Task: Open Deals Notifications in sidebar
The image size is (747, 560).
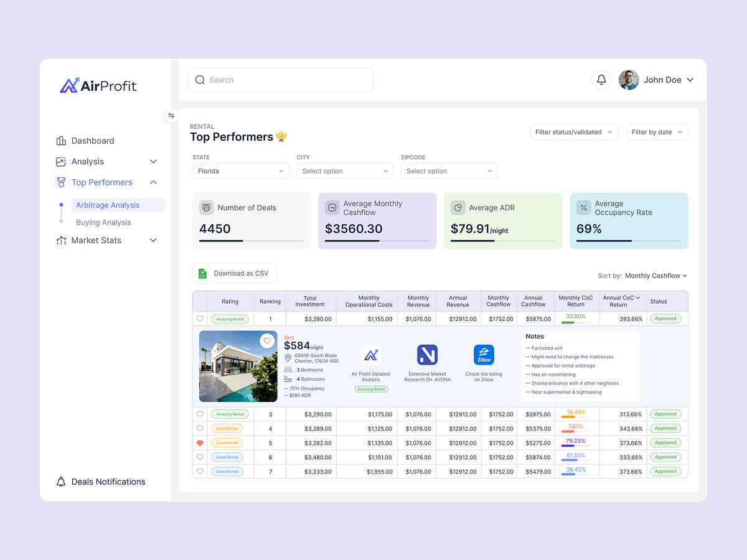Action: point(101,482)
